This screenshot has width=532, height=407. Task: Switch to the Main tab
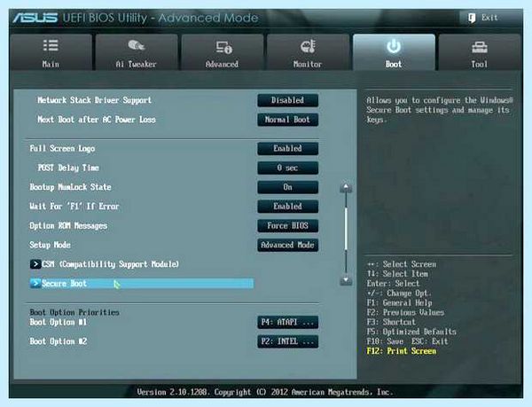coord(51,52)
